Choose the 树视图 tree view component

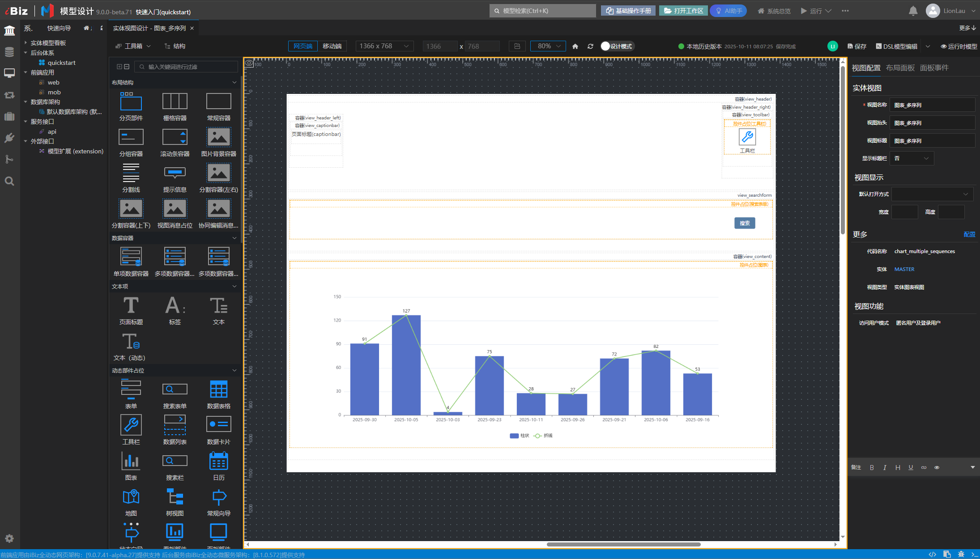coord(175,497)
